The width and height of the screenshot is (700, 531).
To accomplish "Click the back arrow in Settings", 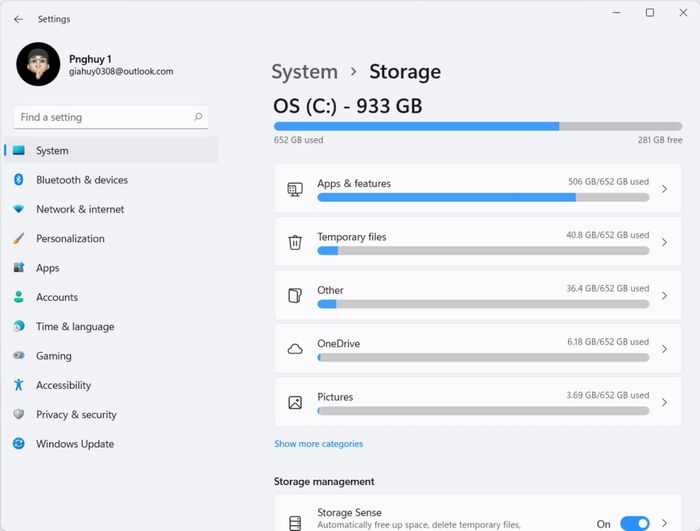I will pos(18,19).
